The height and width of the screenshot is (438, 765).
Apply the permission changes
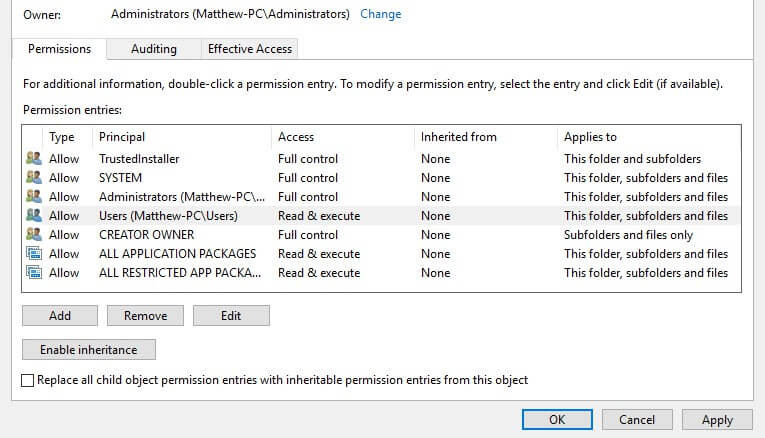tap(717, 419)
